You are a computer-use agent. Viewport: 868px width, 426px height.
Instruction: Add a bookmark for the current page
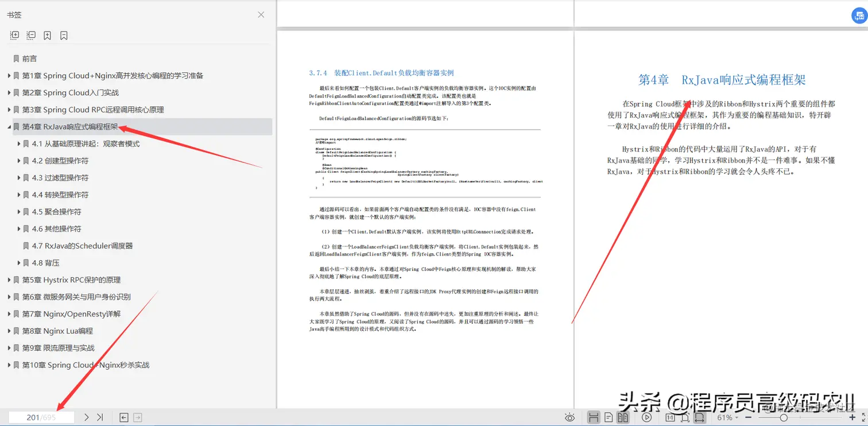47,35
